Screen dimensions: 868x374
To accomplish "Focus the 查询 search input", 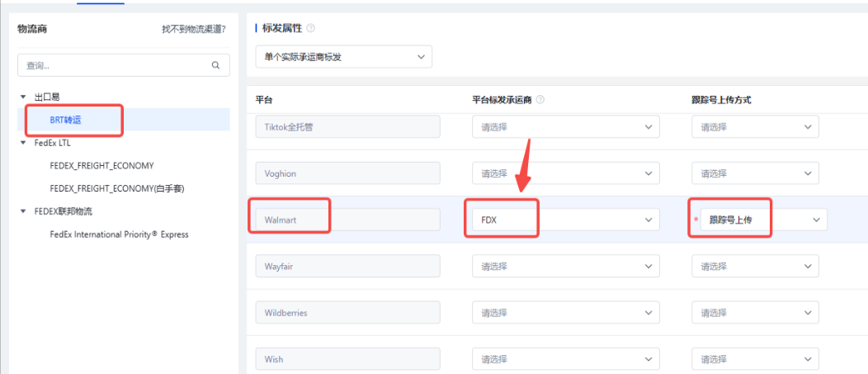I will pyautogui.click(x=124, y=65).
